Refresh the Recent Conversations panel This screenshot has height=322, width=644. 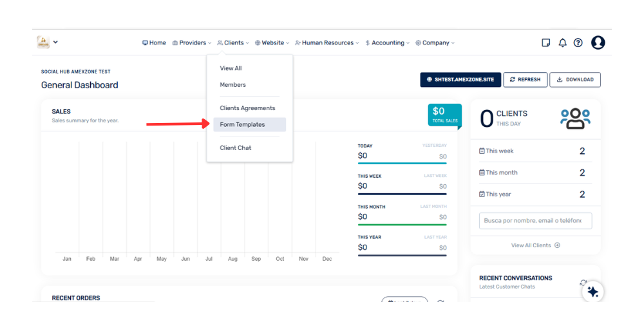(x=583, y=283)
